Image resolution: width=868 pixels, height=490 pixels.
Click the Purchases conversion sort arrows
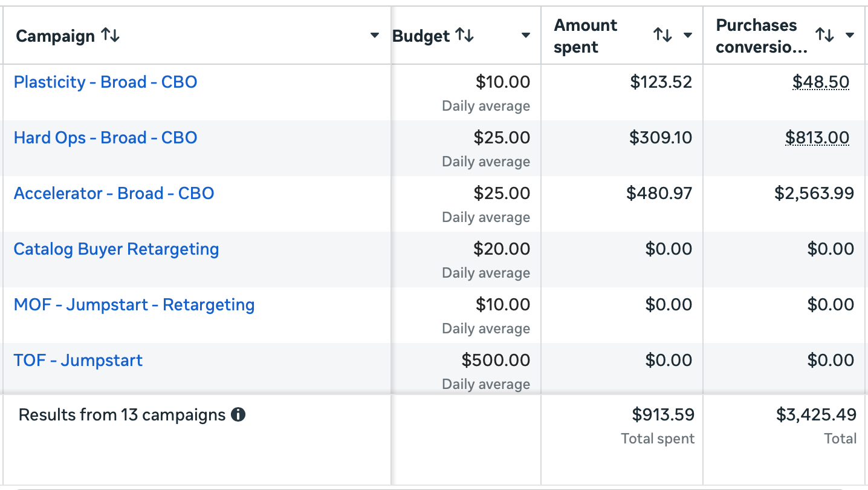[826, 35]
